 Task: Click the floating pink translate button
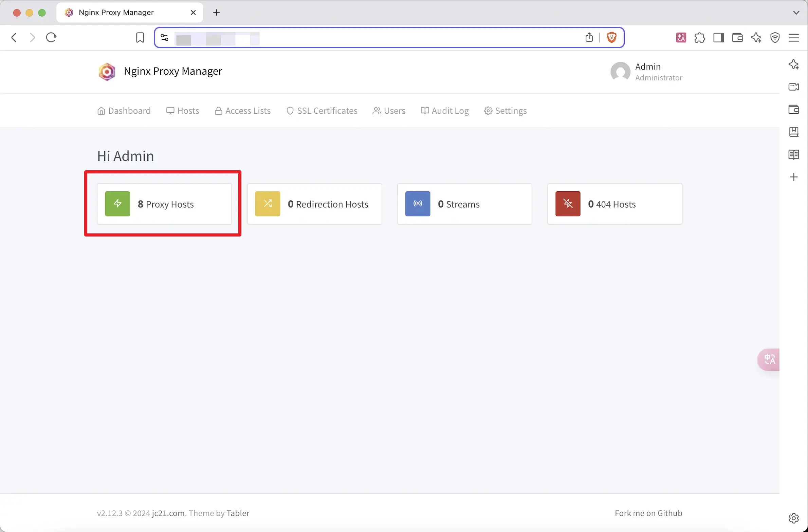[x=769, y=359]
